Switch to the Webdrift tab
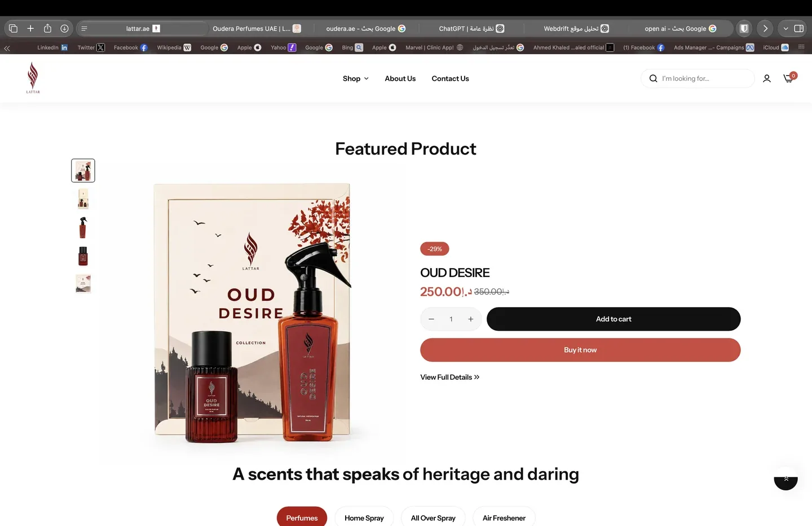 (x=576, y=28)
